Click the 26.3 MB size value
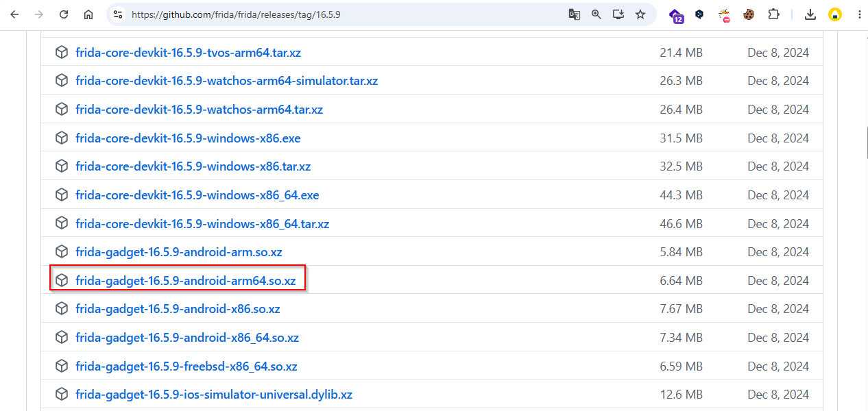 pos(681,81)
